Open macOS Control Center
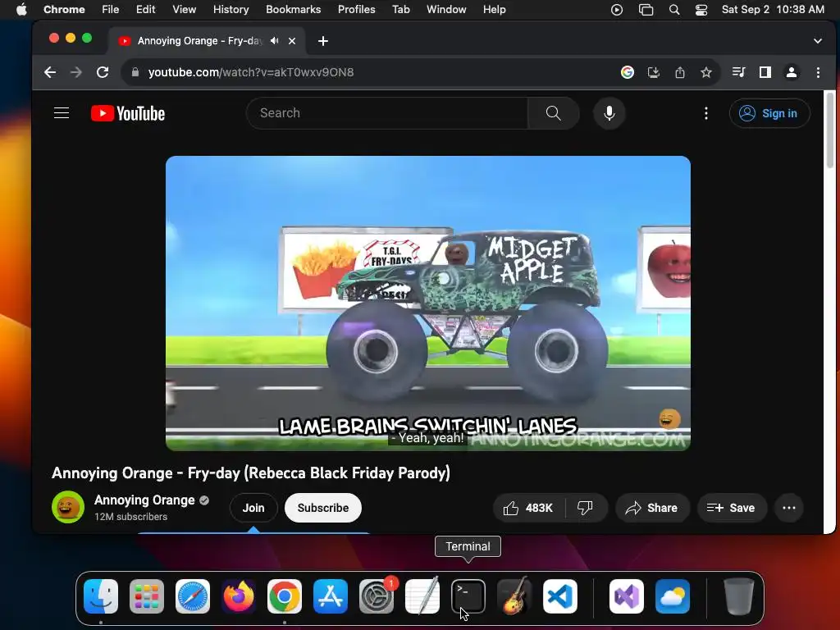Image resolution: width=840 pixels, height=630 pixels. [x=701, y=10]
